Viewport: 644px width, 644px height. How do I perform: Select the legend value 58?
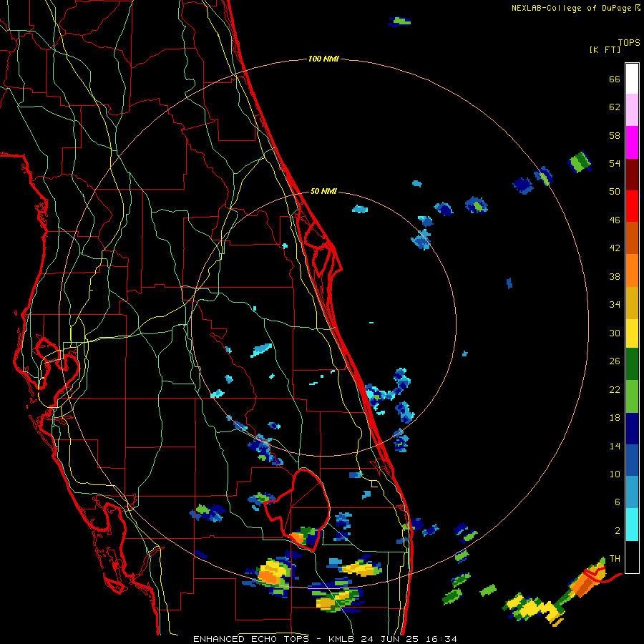click(615, 135)
